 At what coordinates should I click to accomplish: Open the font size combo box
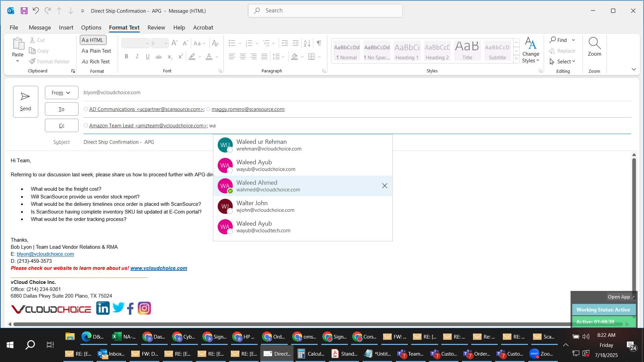pyautogui.click(x=159, y=43)
